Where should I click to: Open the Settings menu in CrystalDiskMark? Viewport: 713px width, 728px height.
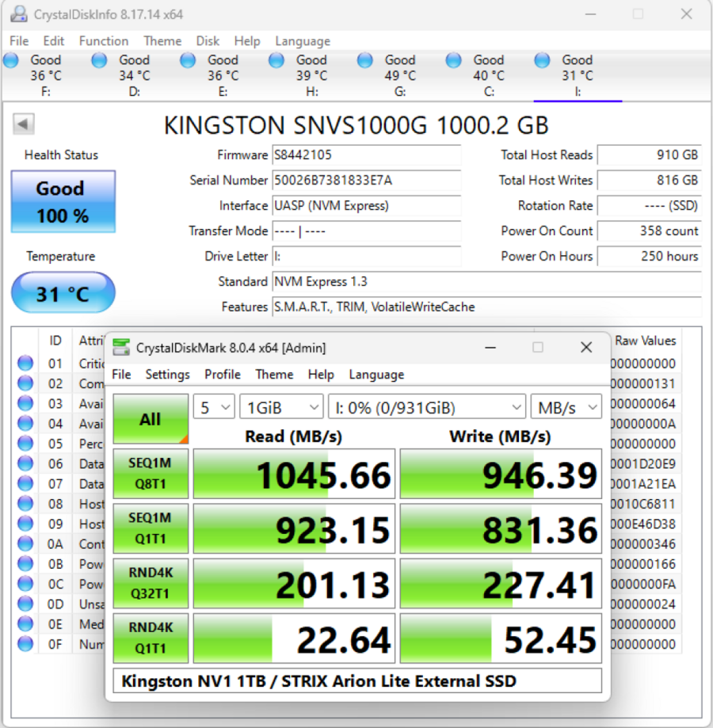tap(168, 374)
